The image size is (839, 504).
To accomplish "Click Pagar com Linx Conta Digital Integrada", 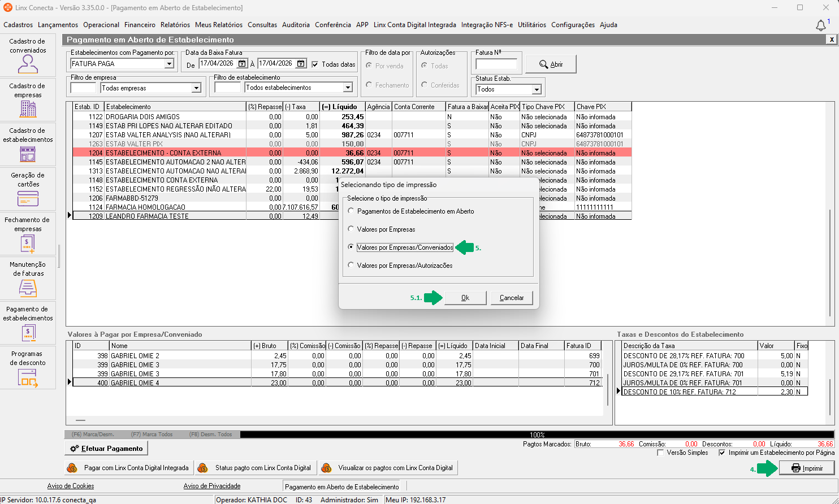I will (128, 468).
